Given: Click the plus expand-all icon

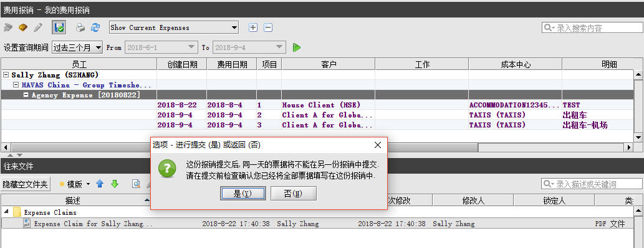Looking at the screenshot, I should 253,27.
